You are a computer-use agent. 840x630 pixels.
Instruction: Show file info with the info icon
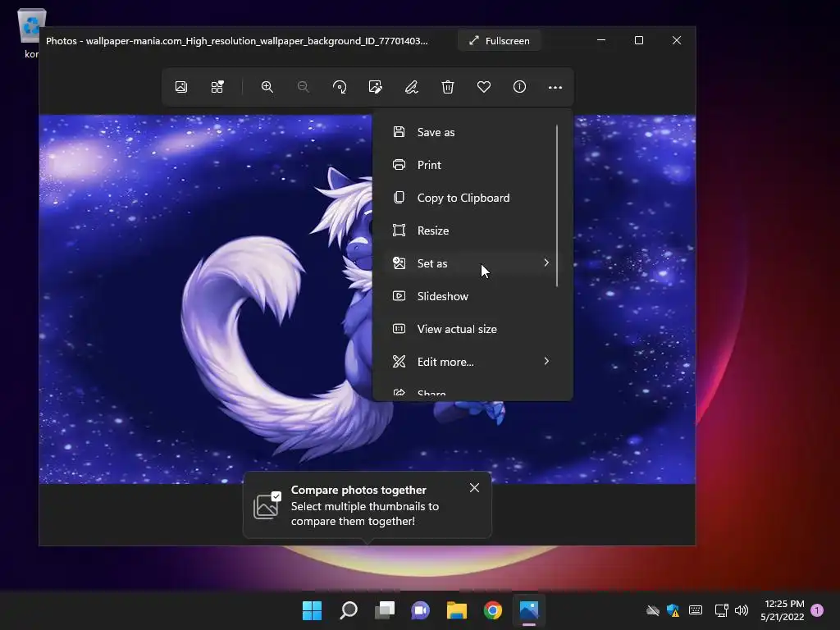pos(519,87)
